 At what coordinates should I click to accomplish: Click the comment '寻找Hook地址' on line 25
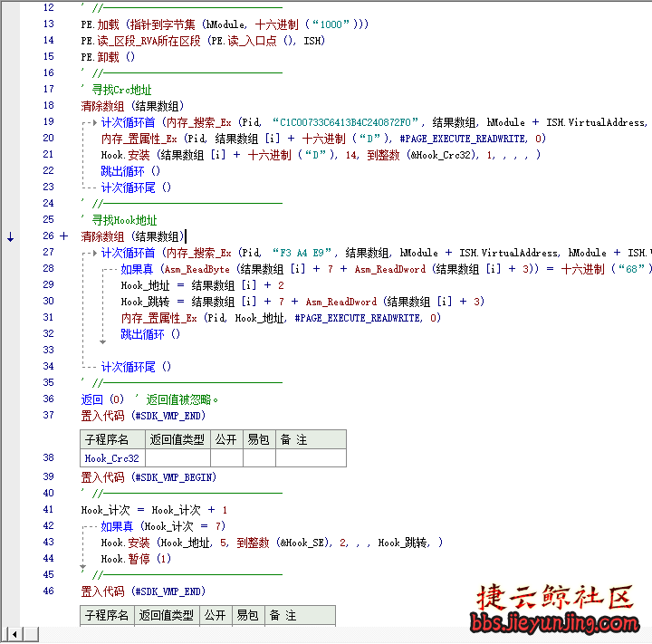124,220
